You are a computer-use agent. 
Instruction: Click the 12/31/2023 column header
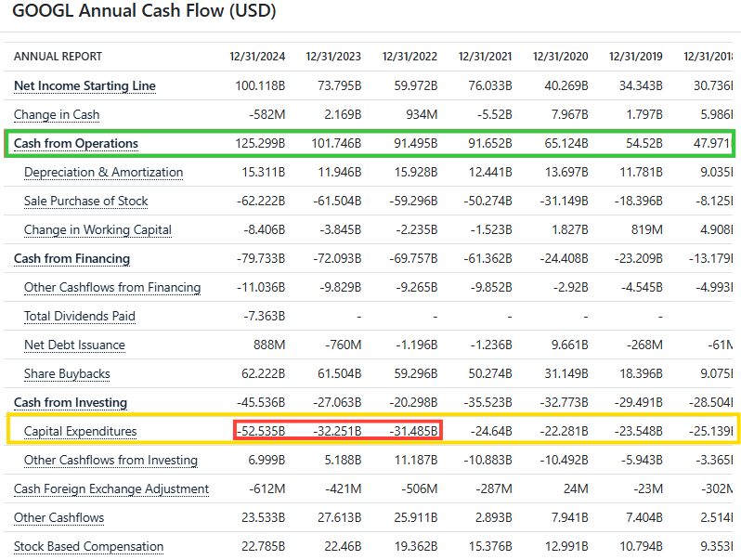333,57
